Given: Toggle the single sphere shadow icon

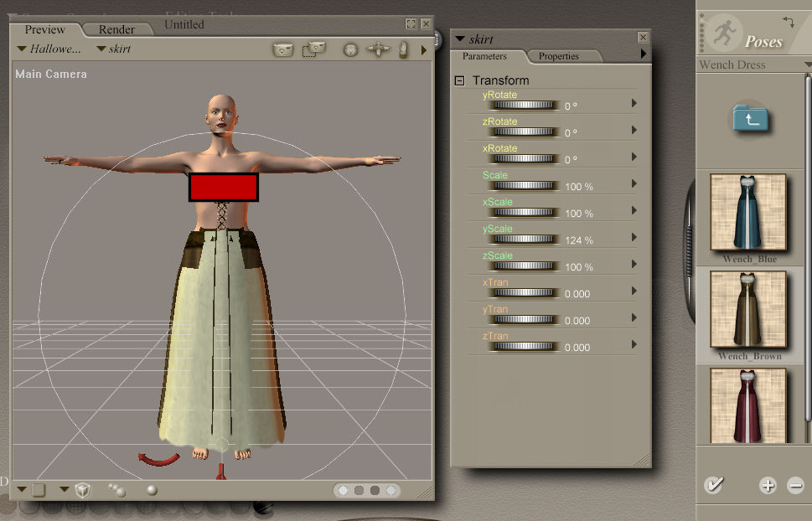Looking at the screenshot, I should click(x=152, y=490).
